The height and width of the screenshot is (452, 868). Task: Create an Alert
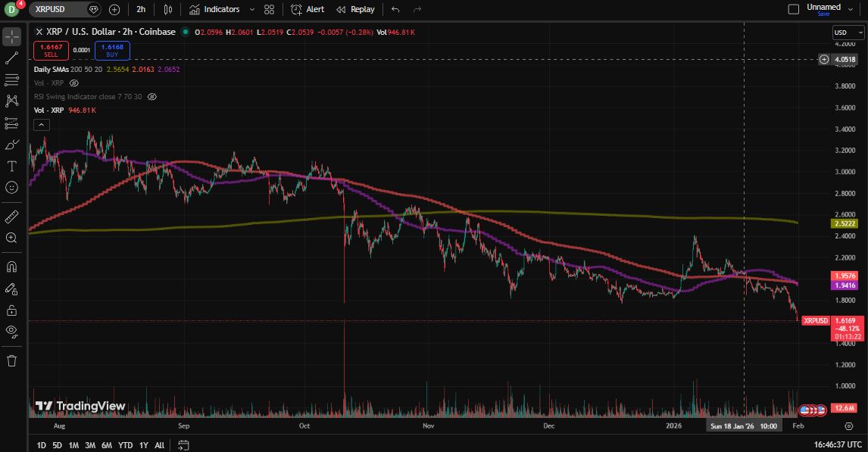point(308,9)
